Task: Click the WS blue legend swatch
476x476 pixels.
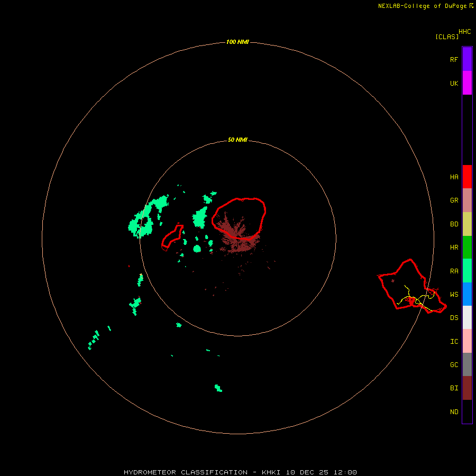Action: (467, 294)
